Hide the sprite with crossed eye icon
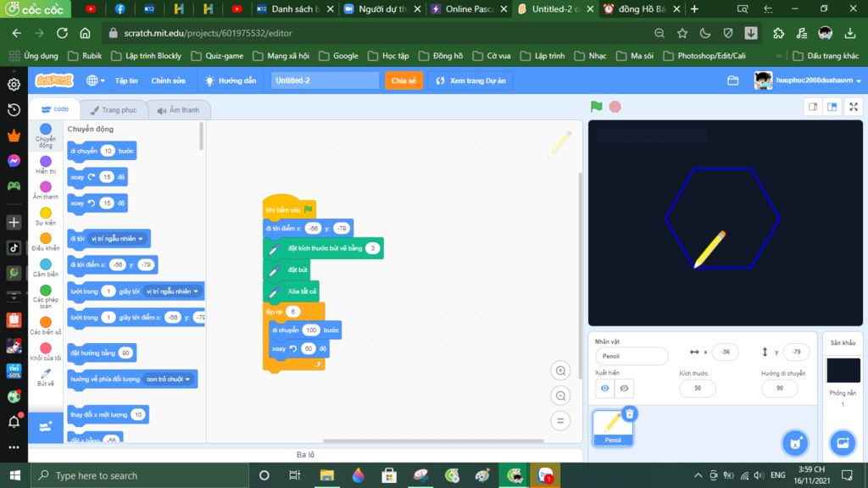 pyautogui.click(x=624, y=388)
